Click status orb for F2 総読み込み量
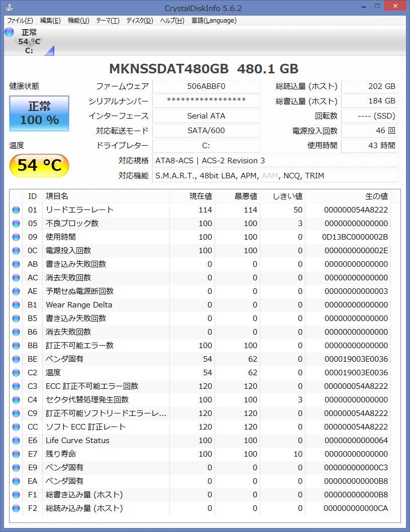The image size is (410, 532). (16, 508)
